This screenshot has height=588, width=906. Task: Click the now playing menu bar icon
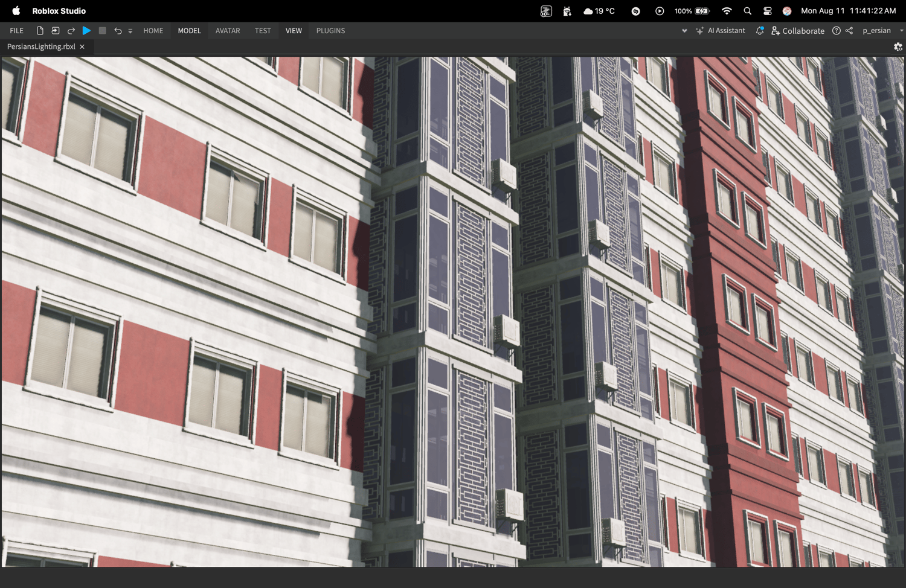[x=660, y=11]
